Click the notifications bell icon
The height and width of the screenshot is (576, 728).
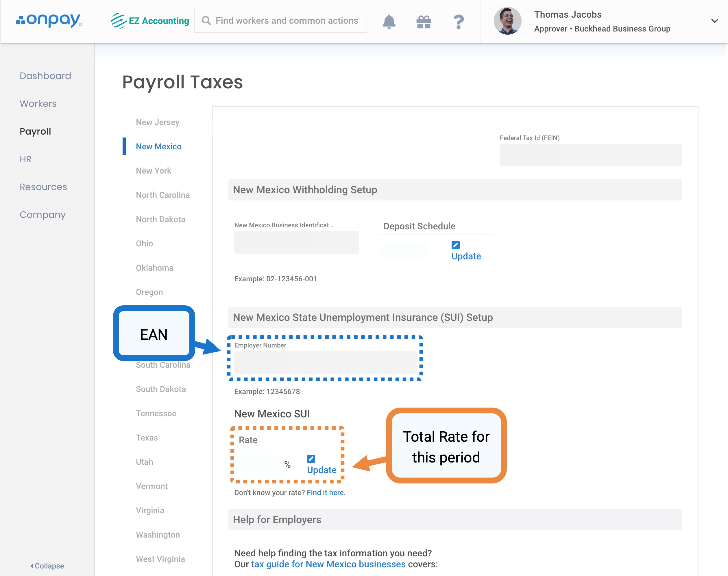tap(389, 22)
